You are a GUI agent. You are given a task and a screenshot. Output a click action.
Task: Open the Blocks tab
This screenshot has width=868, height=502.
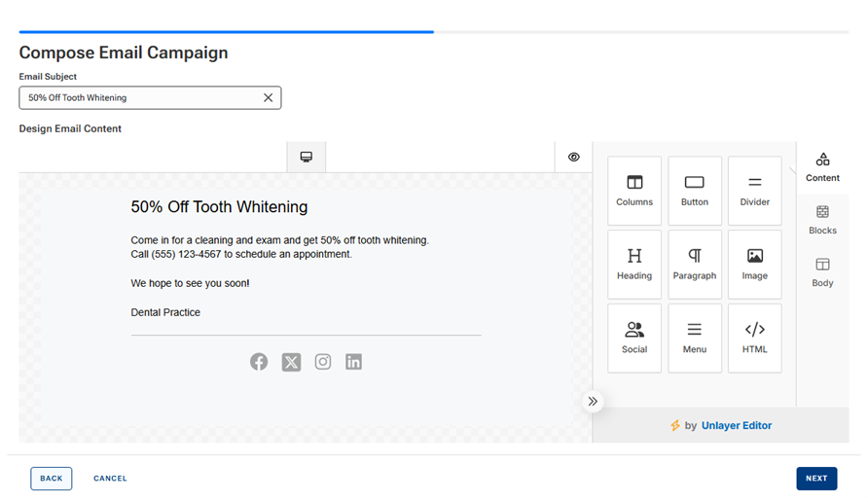tap(822, 219)
